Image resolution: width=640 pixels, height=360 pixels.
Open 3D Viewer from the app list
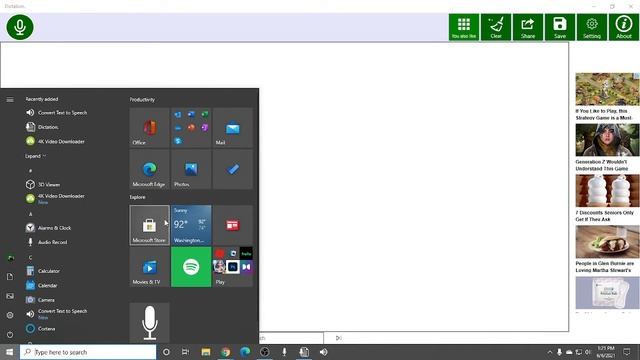click(x=43, y=184)
